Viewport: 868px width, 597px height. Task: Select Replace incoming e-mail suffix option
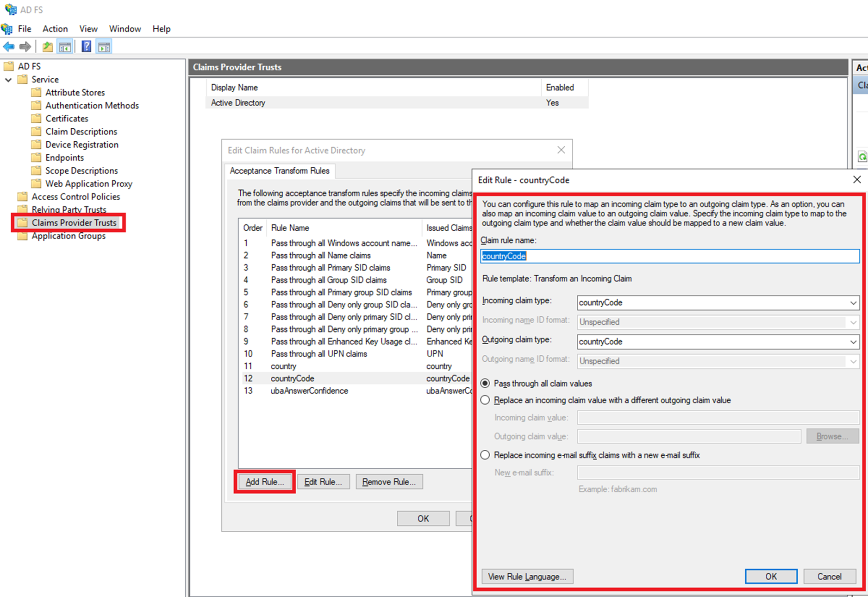click(x=485, y=455)
